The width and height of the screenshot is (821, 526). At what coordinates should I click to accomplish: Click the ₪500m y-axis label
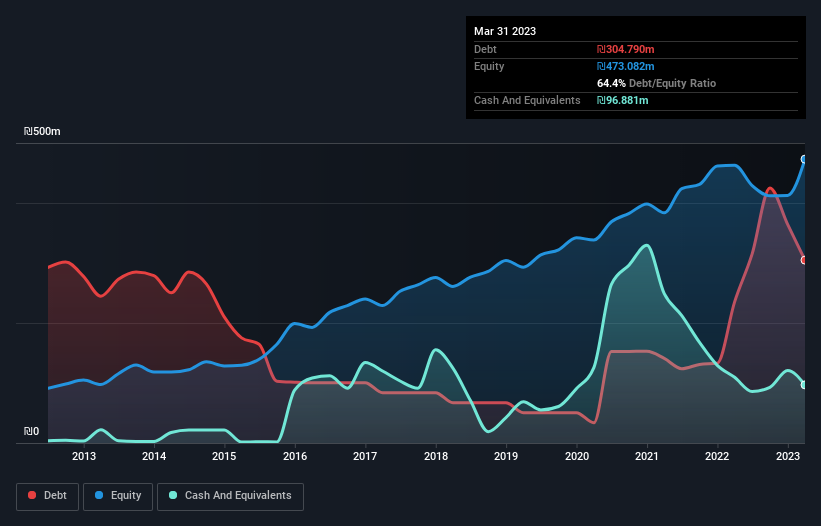(x=42, y=131)
